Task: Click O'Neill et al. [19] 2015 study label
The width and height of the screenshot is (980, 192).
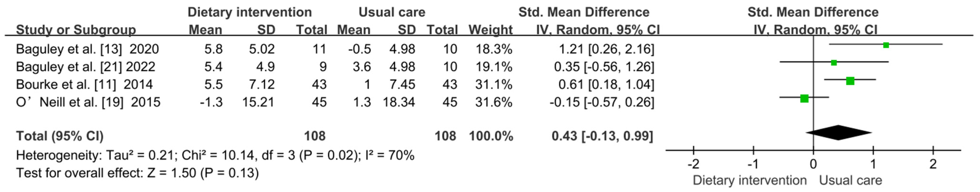Action: 88,102
